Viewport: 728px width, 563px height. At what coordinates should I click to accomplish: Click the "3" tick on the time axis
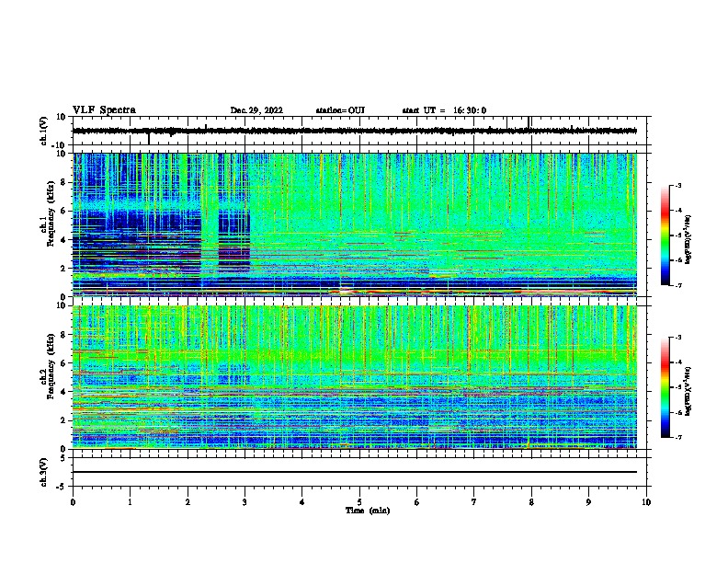point(245,501)
